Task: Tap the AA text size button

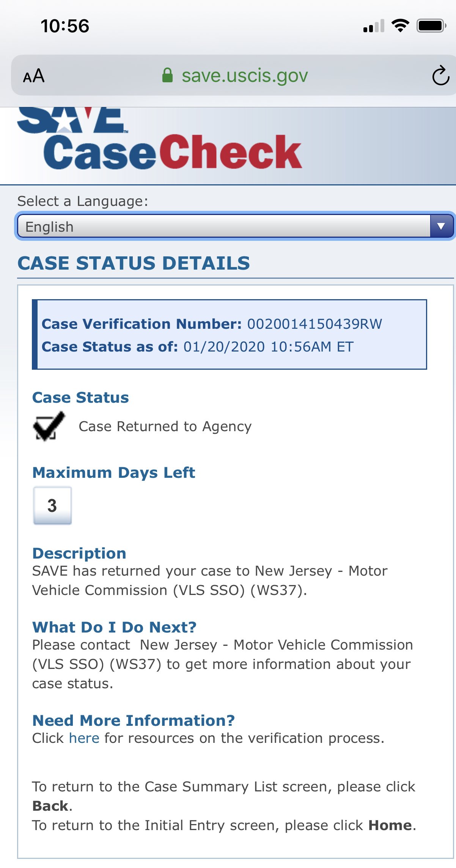Action: tap(34, 76)
